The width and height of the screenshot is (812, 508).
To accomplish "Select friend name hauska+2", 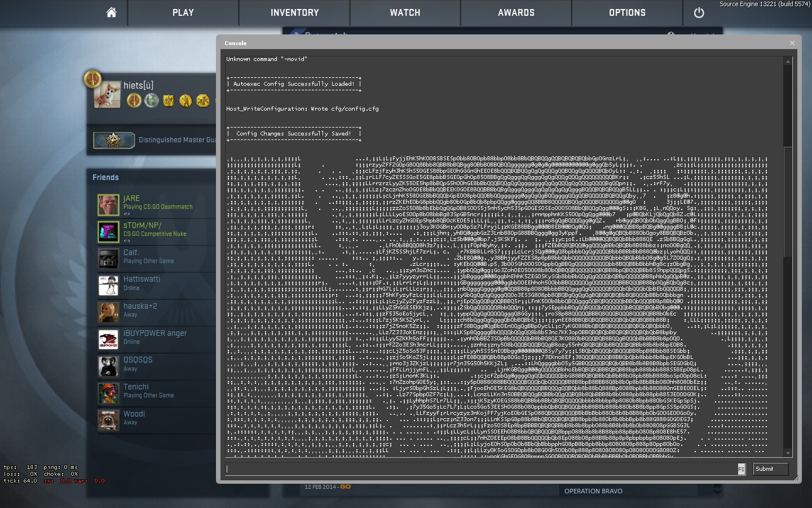I will click(140, 306).
